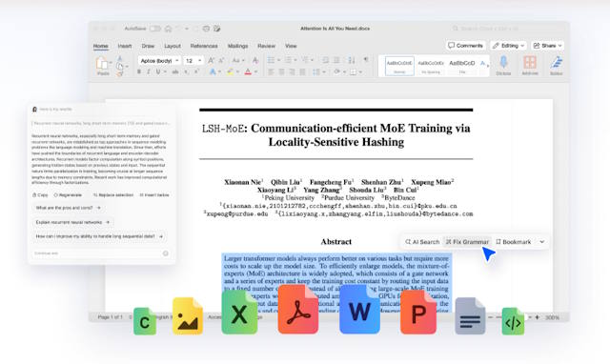Click the Fix Grammar button
This screenshot has height=364, width=610.
pos(467,242)
